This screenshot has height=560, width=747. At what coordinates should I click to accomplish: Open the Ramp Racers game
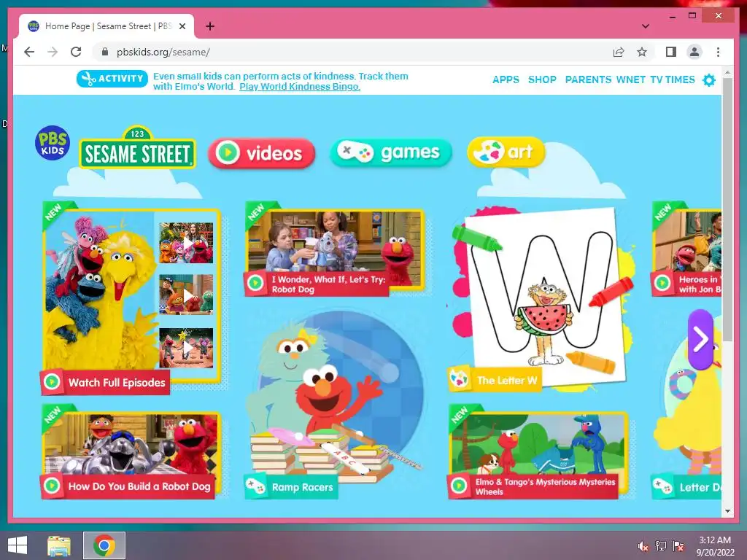pos(333,405)
